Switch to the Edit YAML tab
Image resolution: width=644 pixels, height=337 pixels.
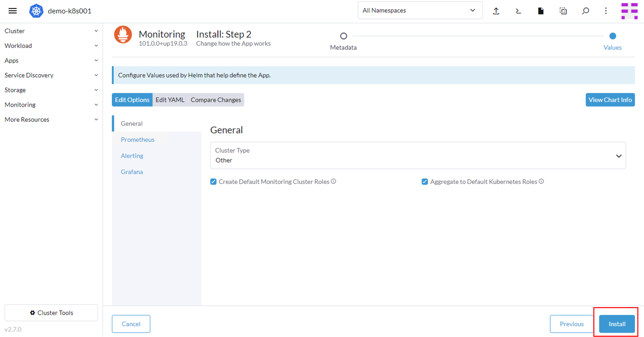[170, 100]
